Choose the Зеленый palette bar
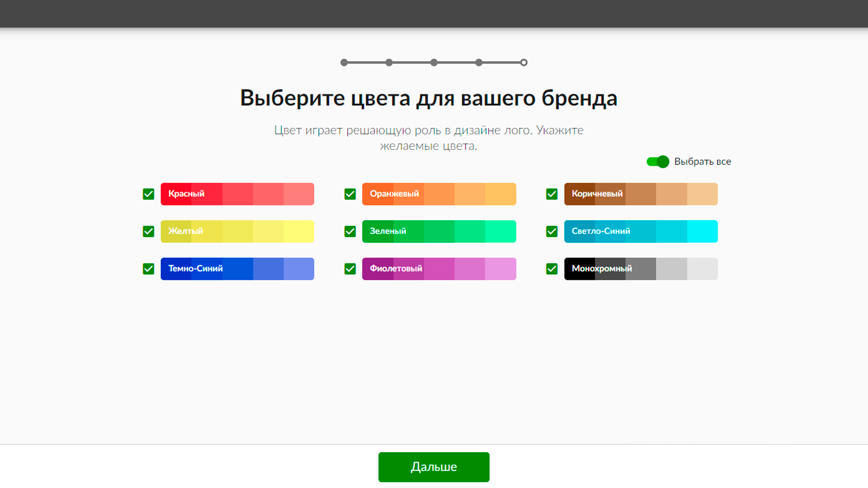Viewport: 868px width, 488px height. [439, 232]
